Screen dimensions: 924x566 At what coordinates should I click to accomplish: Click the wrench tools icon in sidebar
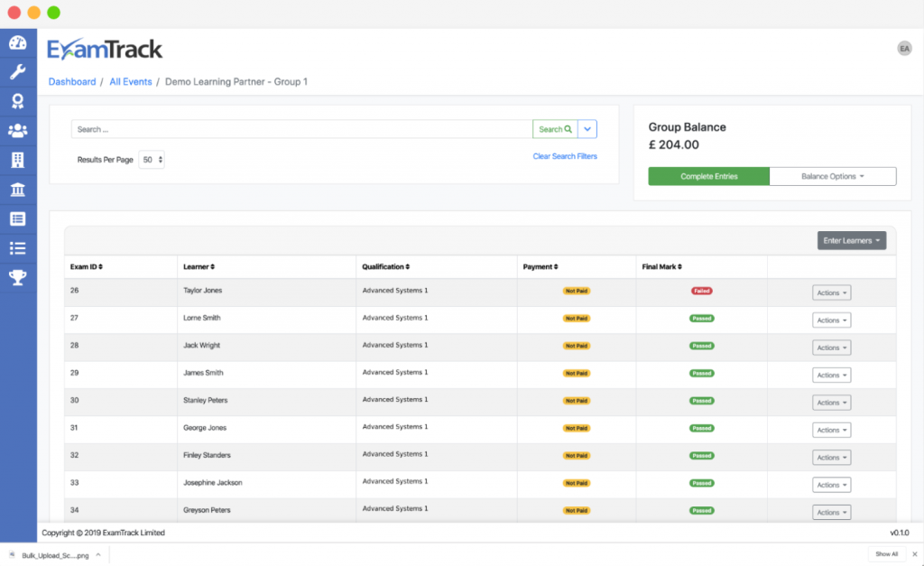point(18,72)
